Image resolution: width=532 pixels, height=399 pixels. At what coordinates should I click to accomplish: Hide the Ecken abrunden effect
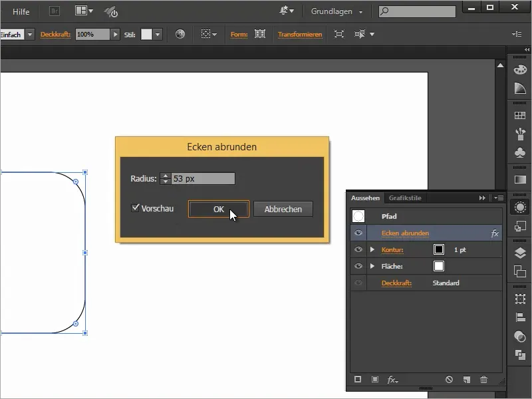tap(358, 233)
